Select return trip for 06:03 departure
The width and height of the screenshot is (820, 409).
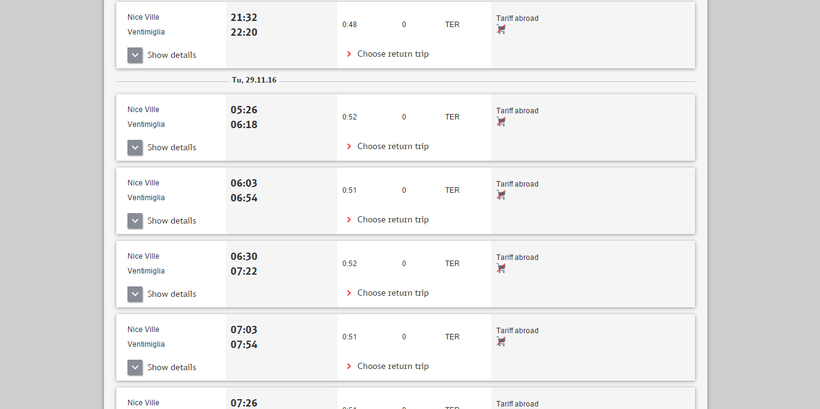(x=392, y=220)
